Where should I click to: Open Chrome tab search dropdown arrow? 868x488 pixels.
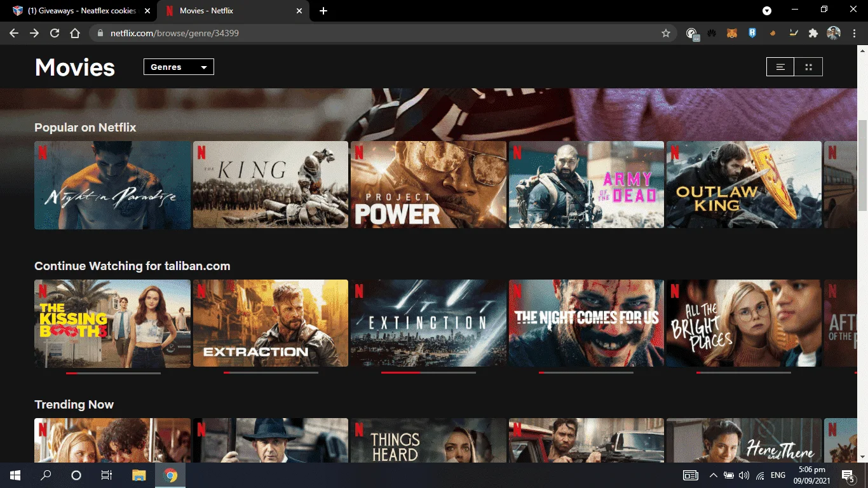[x=767, y=11]
